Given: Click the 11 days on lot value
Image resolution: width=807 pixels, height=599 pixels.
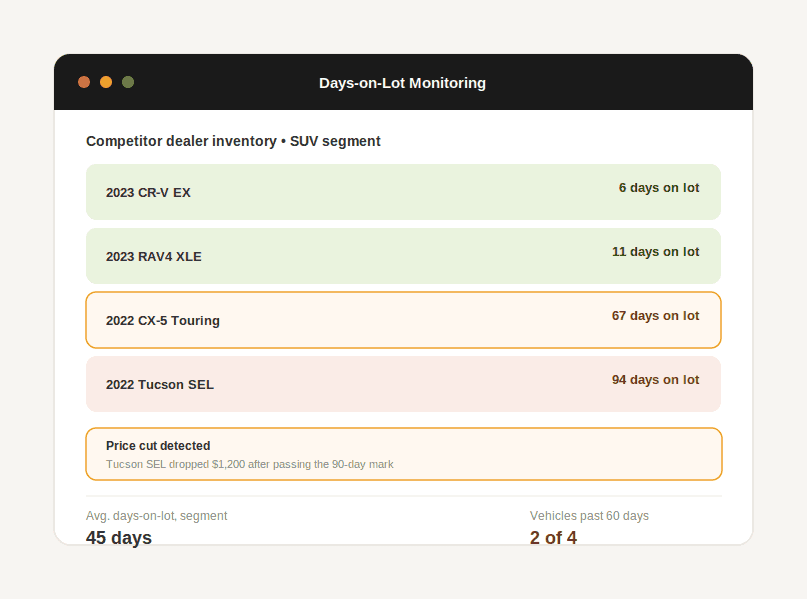Looking at the screenshot, I should pos(655,252).
